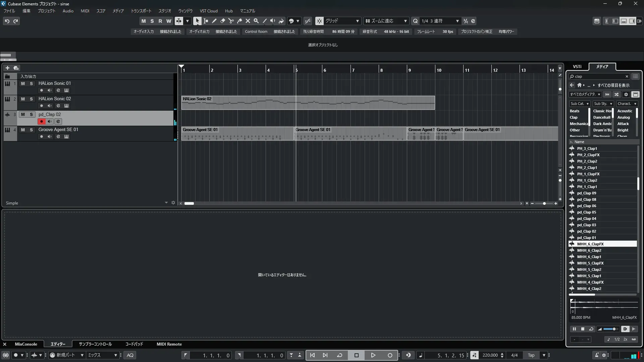
Task: Mute the HALion Sonic 01 track
Action: (23, 83)
